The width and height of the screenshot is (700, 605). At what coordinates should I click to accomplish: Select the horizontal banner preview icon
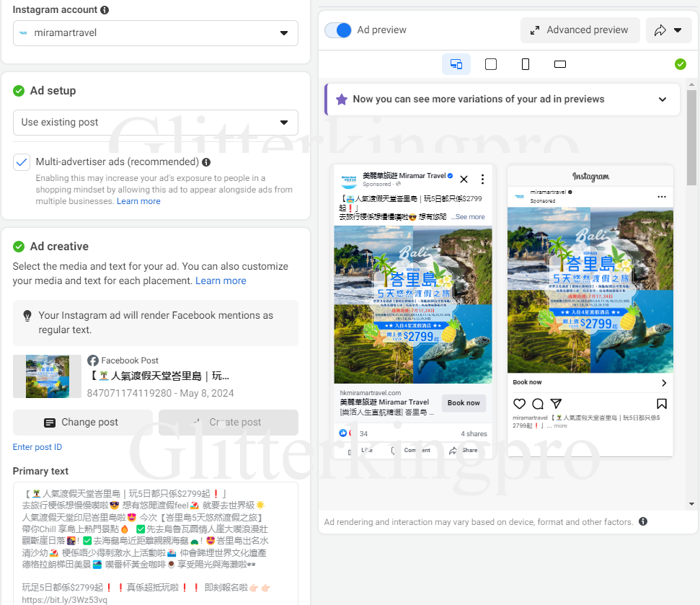coord(560,64)
